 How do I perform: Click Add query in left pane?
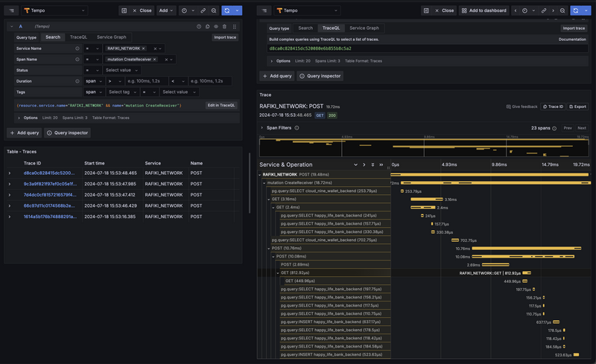25,133
